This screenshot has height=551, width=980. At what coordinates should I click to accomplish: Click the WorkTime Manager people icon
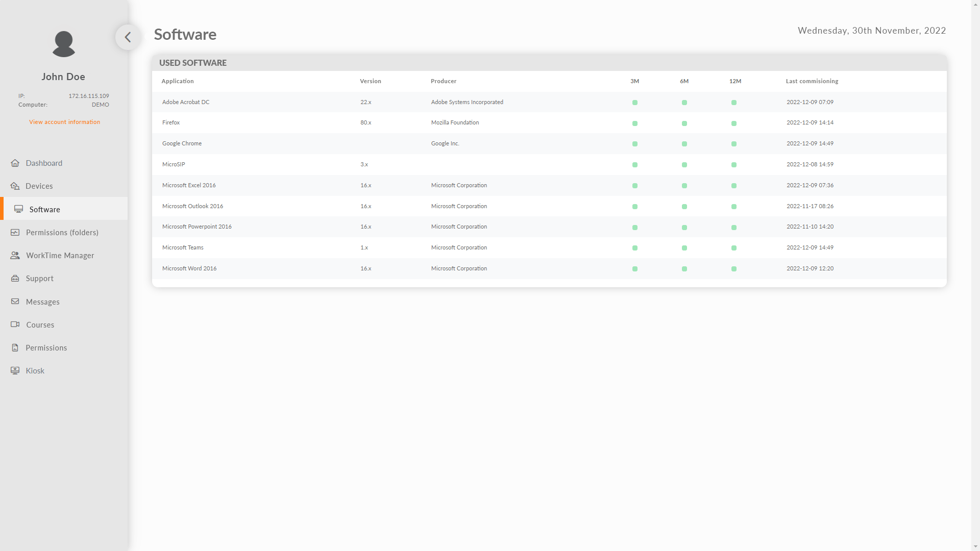[15, 256]
